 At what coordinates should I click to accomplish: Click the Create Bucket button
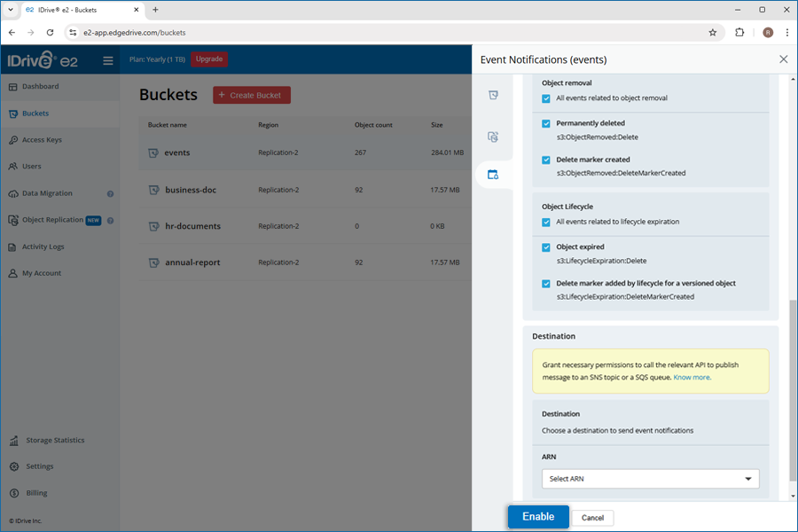252,95
